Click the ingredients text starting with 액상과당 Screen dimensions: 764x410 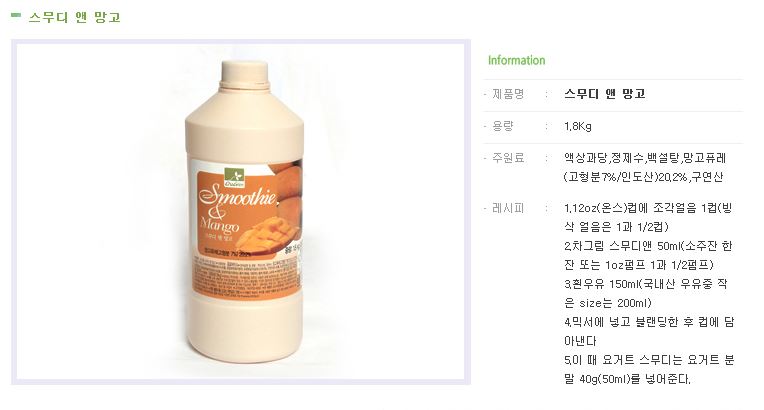click(645, 167)
